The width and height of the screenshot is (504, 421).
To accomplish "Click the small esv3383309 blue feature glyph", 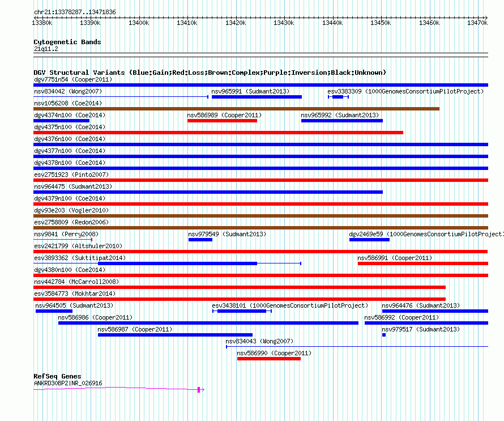I will tap(338, 97).
